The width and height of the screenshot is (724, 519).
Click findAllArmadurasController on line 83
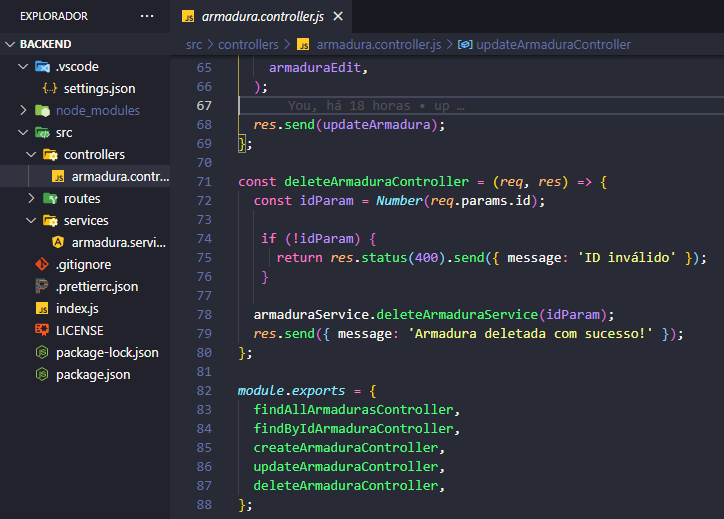pyautogui.click(x=353, y=410)
